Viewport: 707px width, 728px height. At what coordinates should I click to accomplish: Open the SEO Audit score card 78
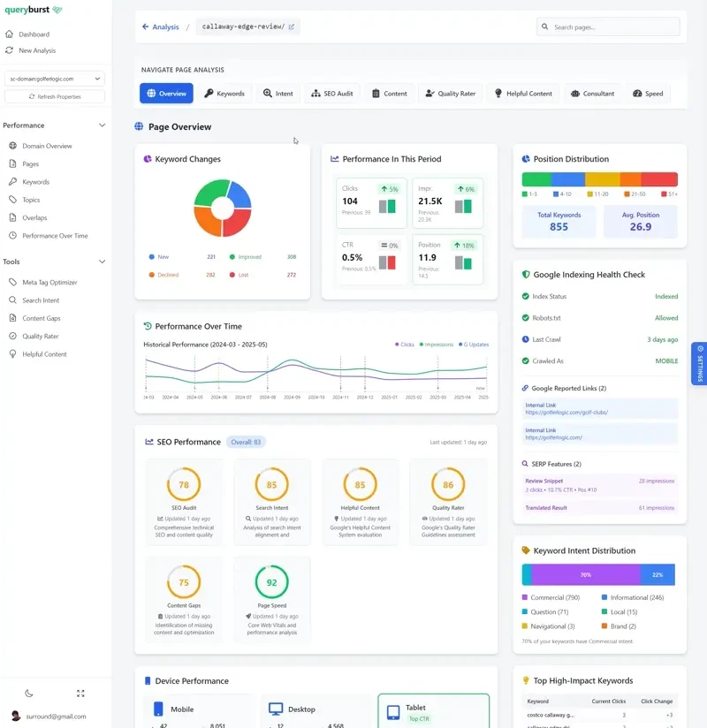tap(184, 502)
